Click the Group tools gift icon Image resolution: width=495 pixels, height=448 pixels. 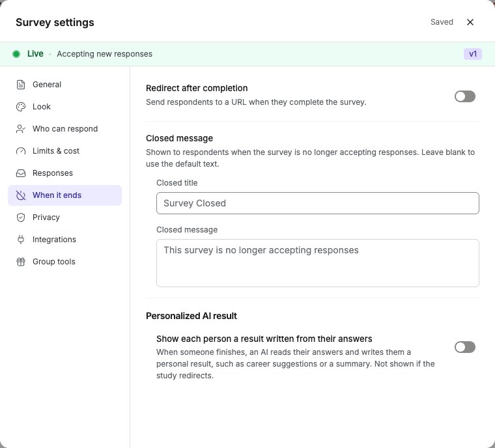tap(21, 262)
